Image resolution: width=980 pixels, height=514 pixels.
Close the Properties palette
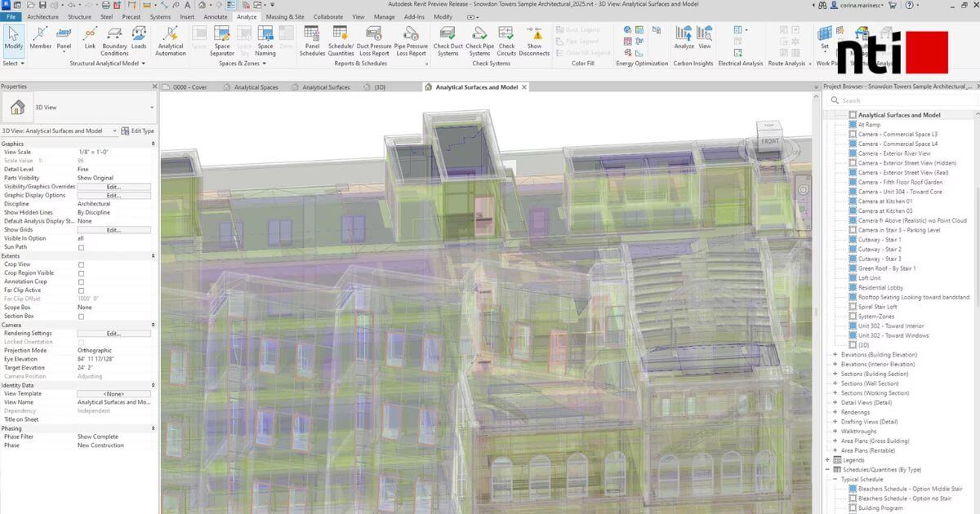click(154, 86)
